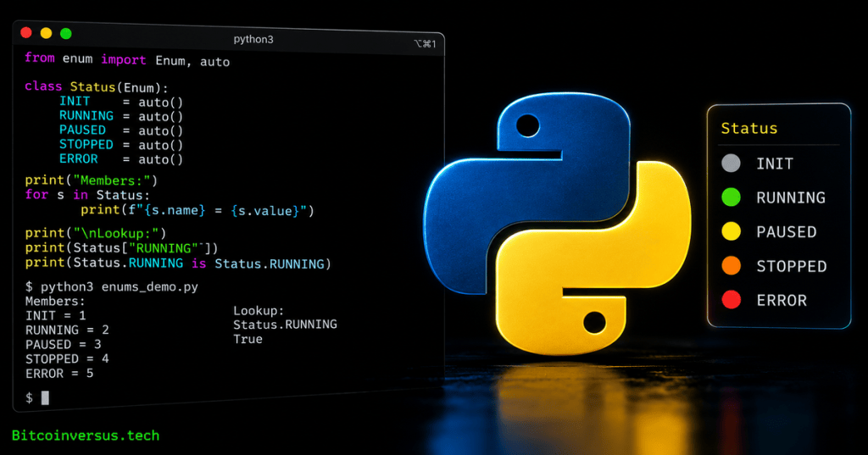Viewport: 868px width, 455px height.
Task: Click the print("Members:") line
Action: [x=92, y=180]
